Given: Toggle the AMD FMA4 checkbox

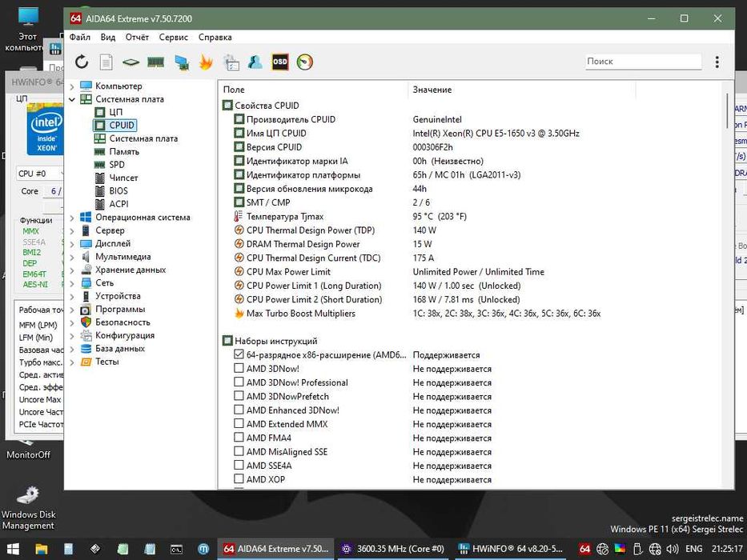Looking at the screenshot, I should click(x=239, y=438).
